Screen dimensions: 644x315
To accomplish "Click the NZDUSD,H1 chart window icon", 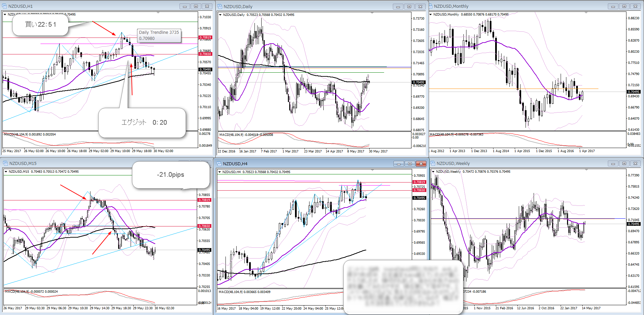I will click(5, 6).
